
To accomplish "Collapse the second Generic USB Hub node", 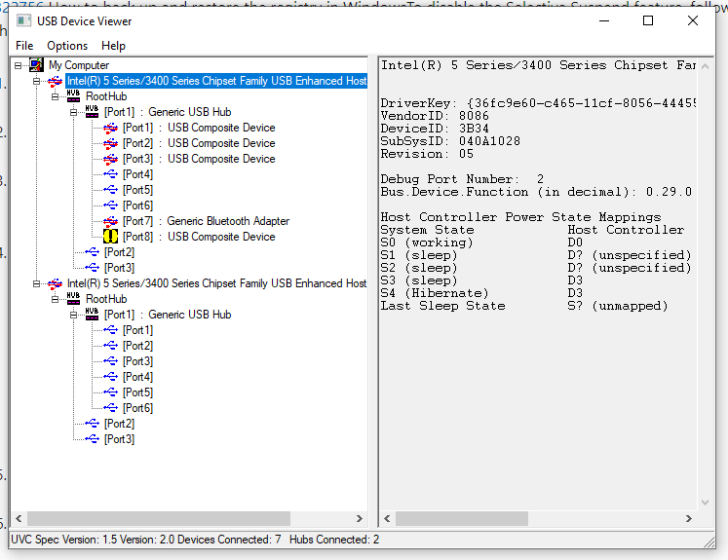I will (74, 315).
